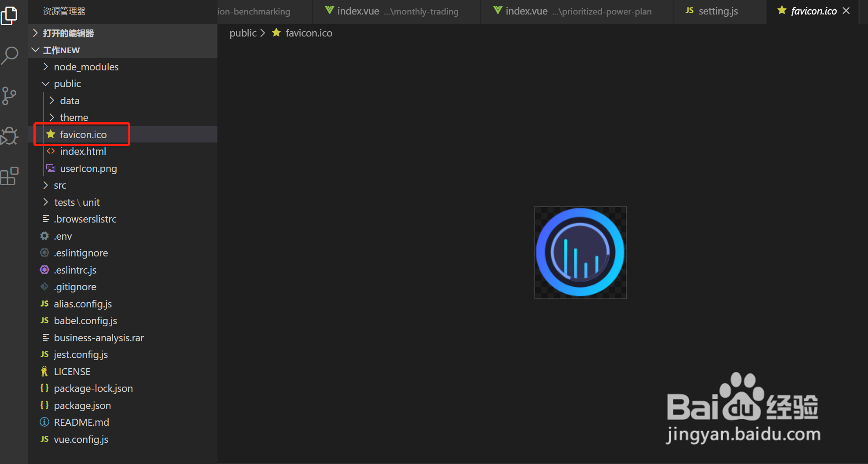Expand the theme folder

122,117
